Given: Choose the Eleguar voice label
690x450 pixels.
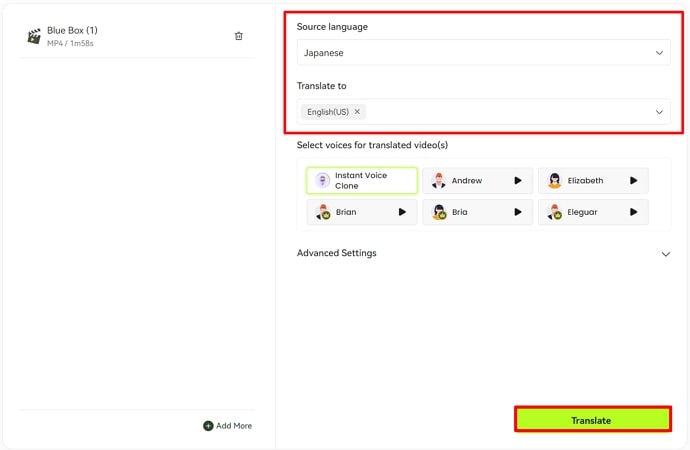Looking at the screenshot, I should pyautogui.click(x=582, y=212).
